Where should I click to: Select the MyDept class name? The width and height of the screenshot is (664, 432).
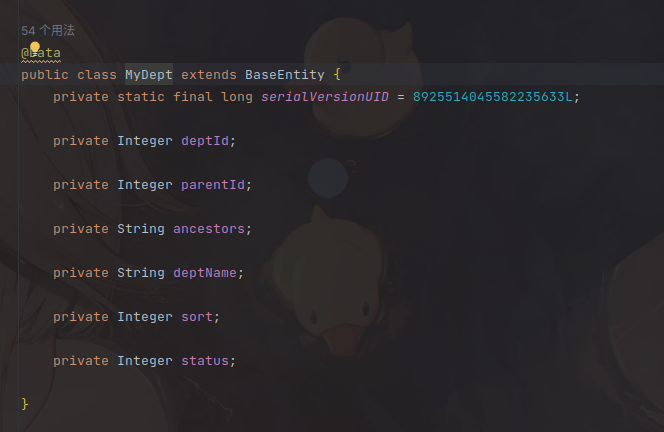[149, 75]
